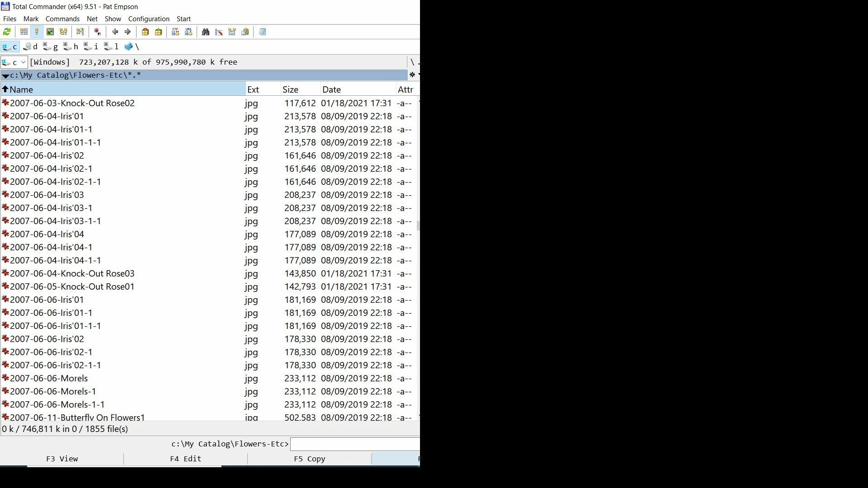
Task: Click the Multi-rename tool icon
Action: (x=219, y=32)
